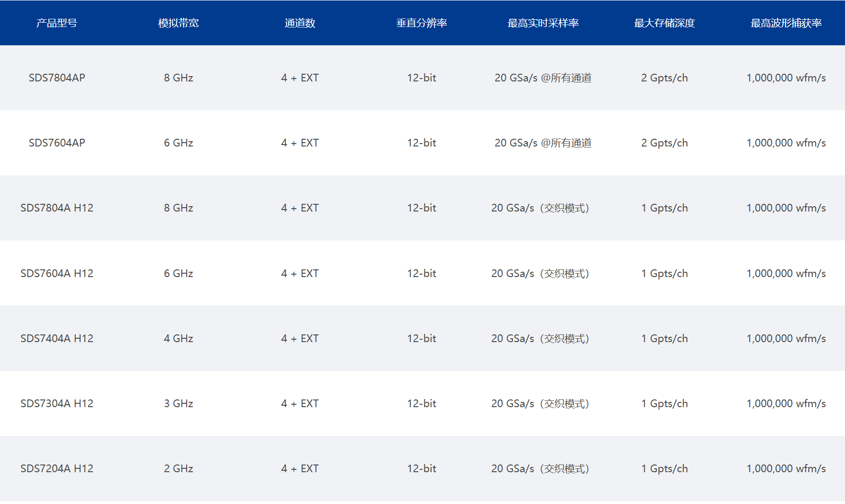Select the 3 GHz bandwidth value
Viewport: 845px width, 504px height.
click(x=178, y=404)
